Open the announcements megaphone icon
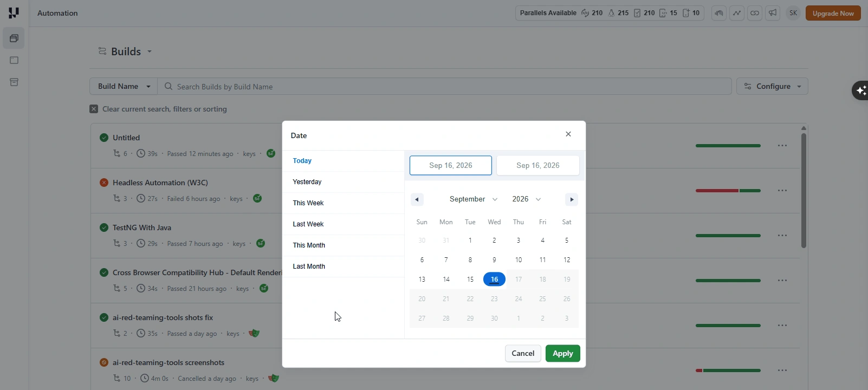Image resolution: width=868 pixels, height=390 pixels. point(773,13)
